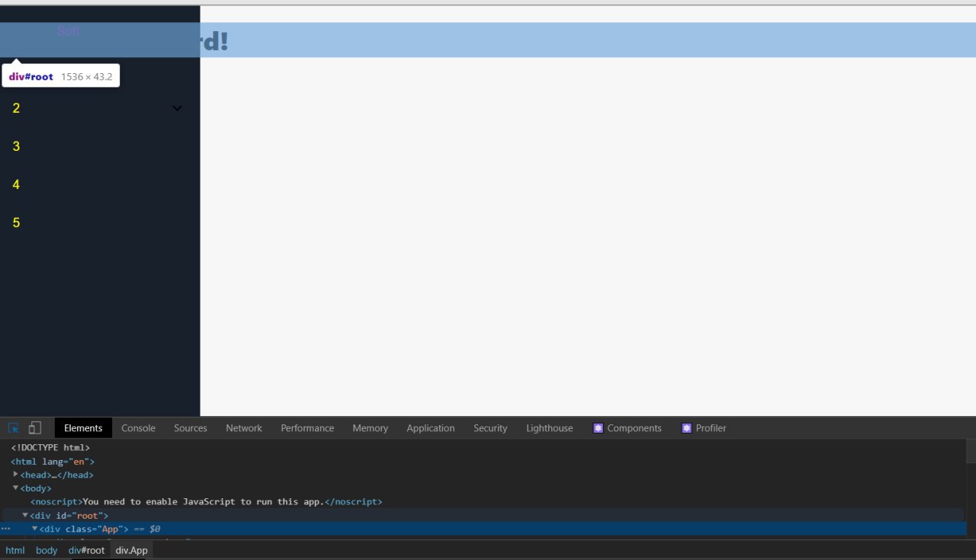Click the React icon on Profiler tab
976x560 pixels.
pos(687,428)
